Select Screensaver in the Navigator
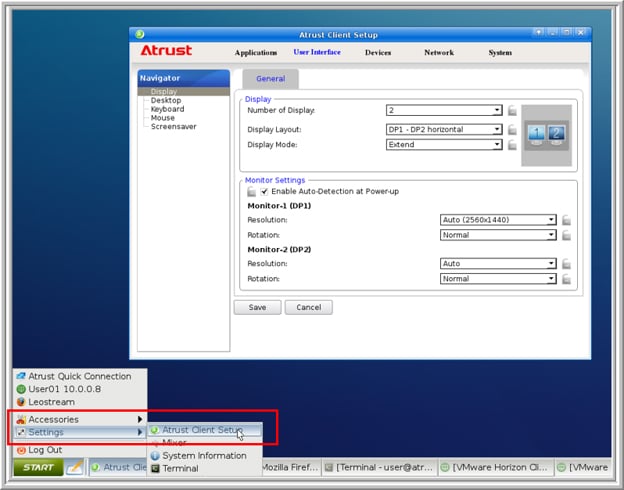624x490 pixels. 174,127
